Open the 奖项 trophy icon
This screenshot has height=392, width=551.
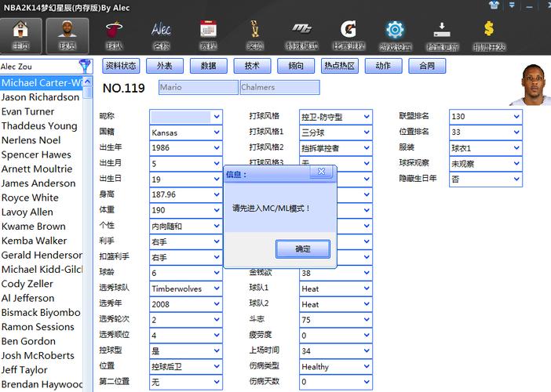255,36
